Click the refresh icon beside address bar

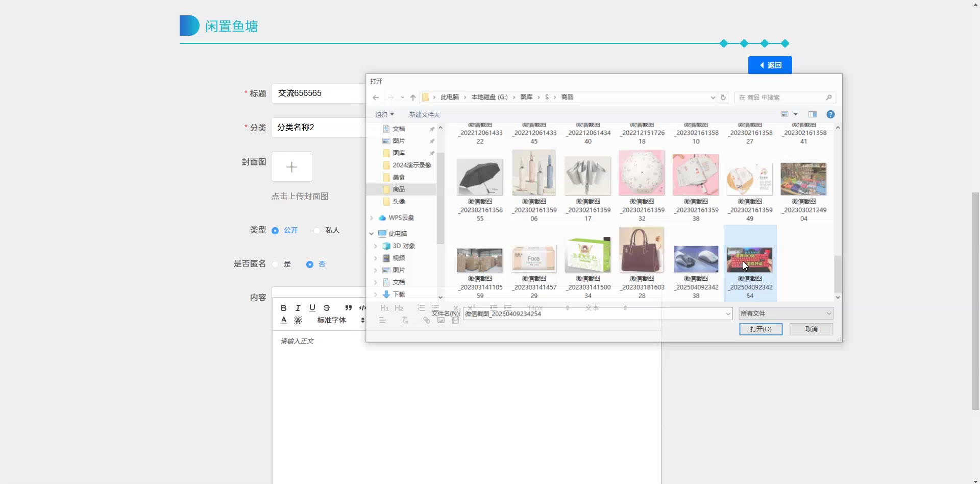[x=723, y=98]
